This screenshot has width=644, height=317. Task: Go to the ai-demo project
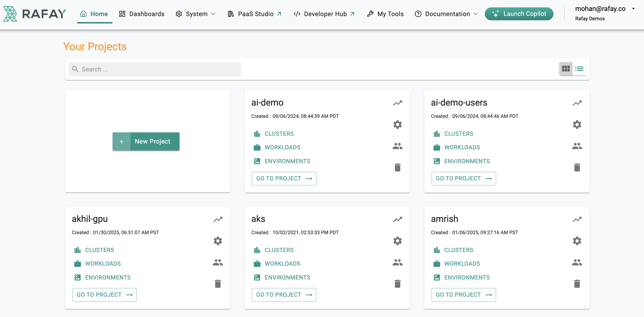[284, 178]
